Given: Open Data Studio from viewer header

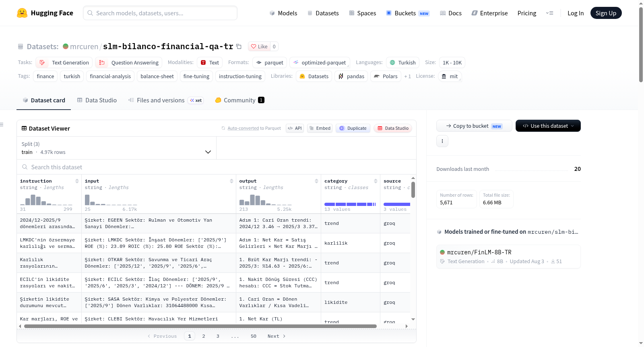Looking at the screenshot, I should 393,128.
